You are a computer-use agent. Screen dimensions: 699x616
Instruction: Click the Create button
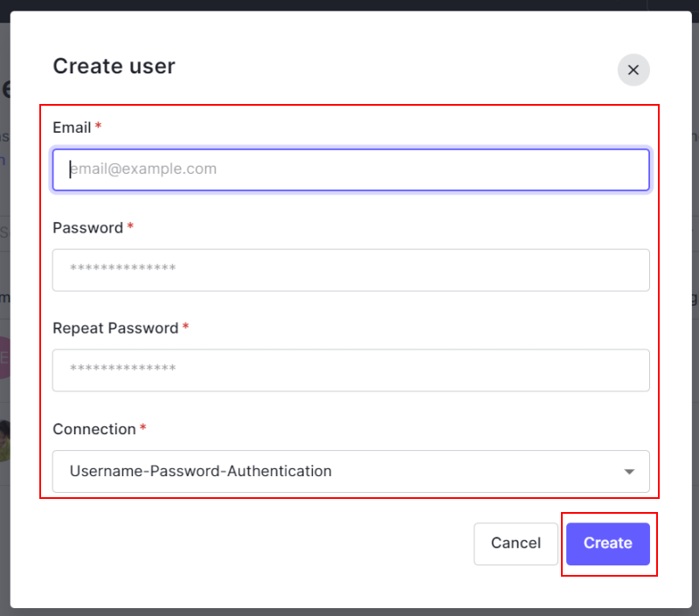pyautogui.click(x=607, y=543)
